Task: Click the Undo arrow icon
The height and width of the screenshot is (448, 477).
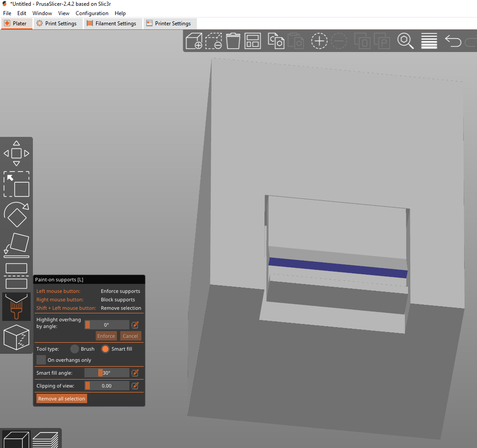Action: pyautogui.click(x=453, y=41)
